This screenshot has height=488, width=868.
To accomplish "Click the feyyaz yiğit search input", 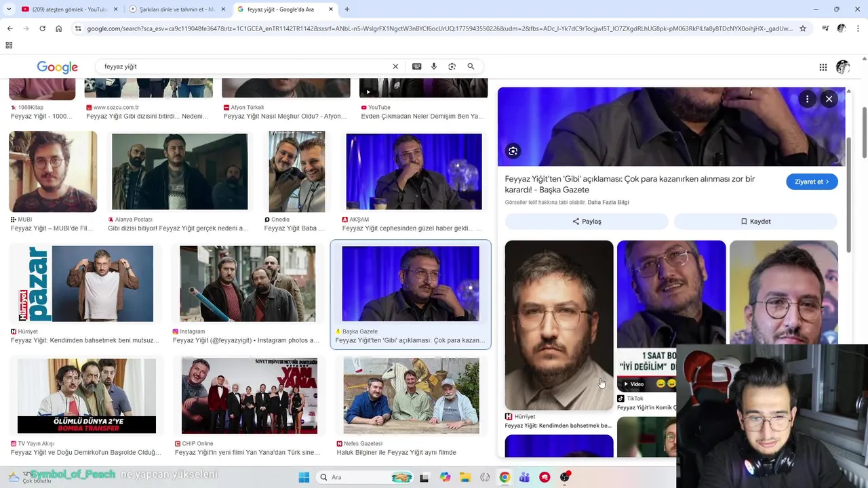I will [244, 66].
